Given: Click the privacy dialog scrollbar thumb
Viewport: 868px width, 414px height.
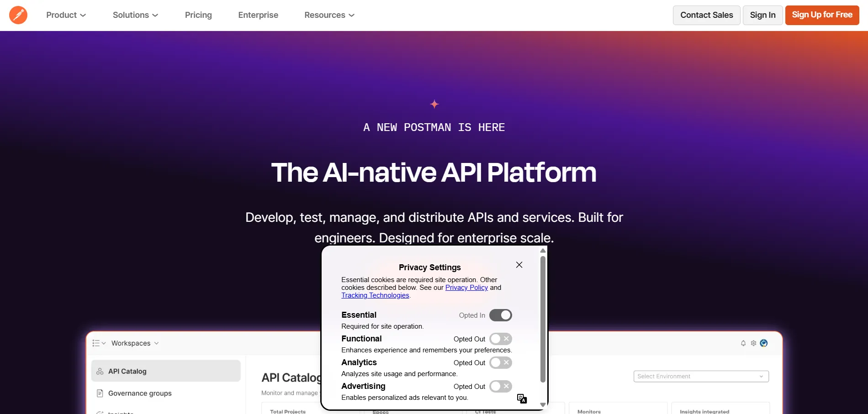Looking at the screenshot, I should click(543, 319).
